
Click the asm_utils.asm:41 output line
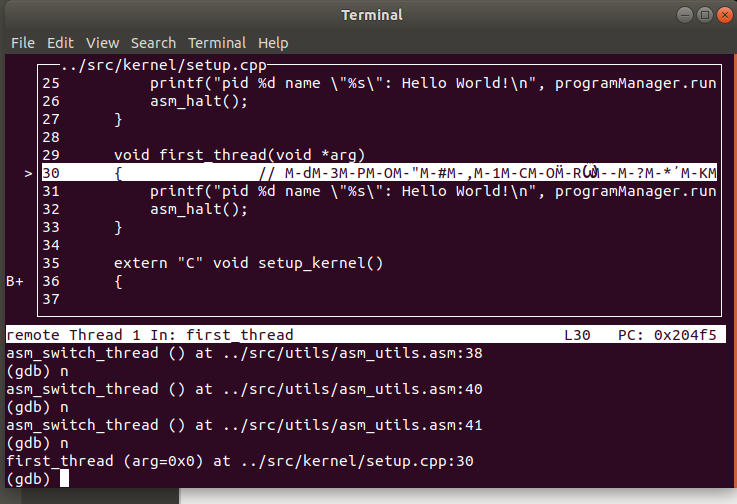coord(244,425)
